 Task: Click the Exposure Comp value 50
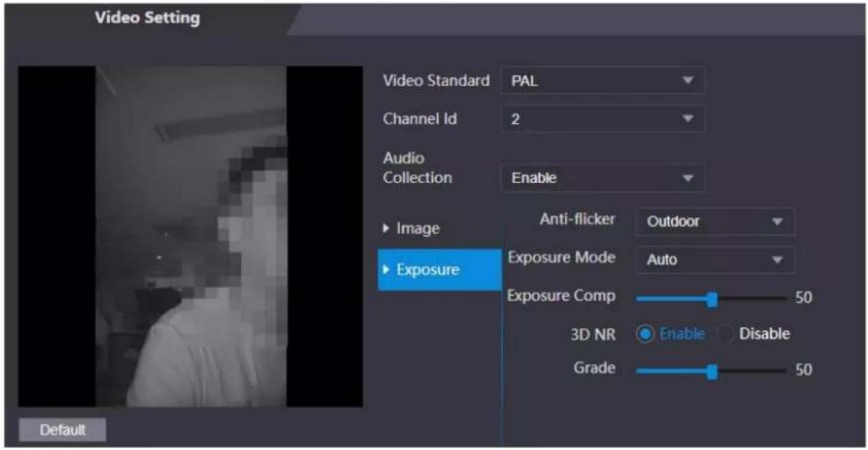(x=804, y=297)
